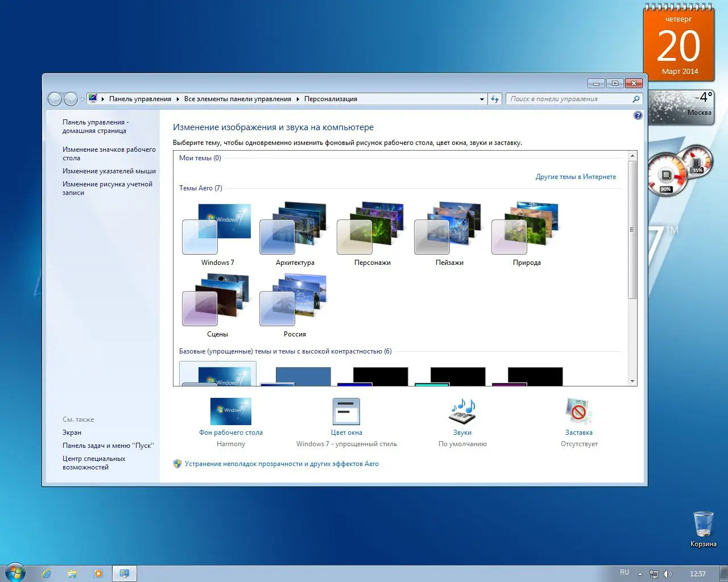Viewport: 728px width, 582px height.
Task: Click the taskbar clock showing 12:57
Action: point(697,574)
